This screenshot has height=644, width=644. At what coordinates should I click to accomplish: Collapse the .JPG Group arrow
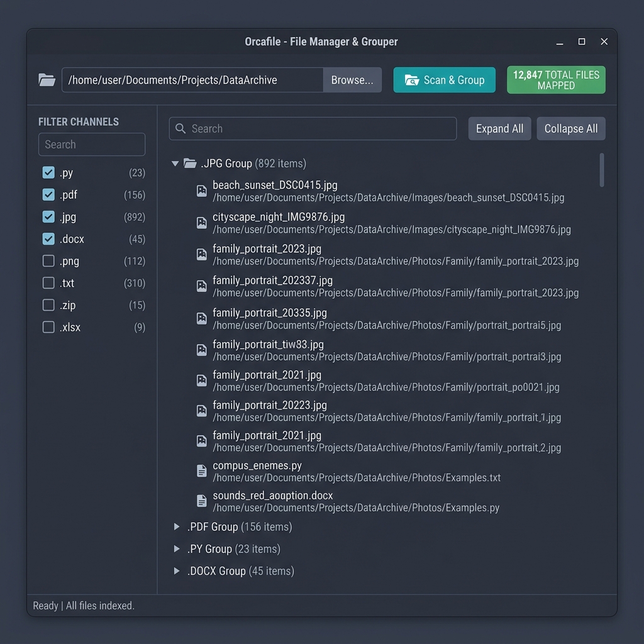(175, 164)
